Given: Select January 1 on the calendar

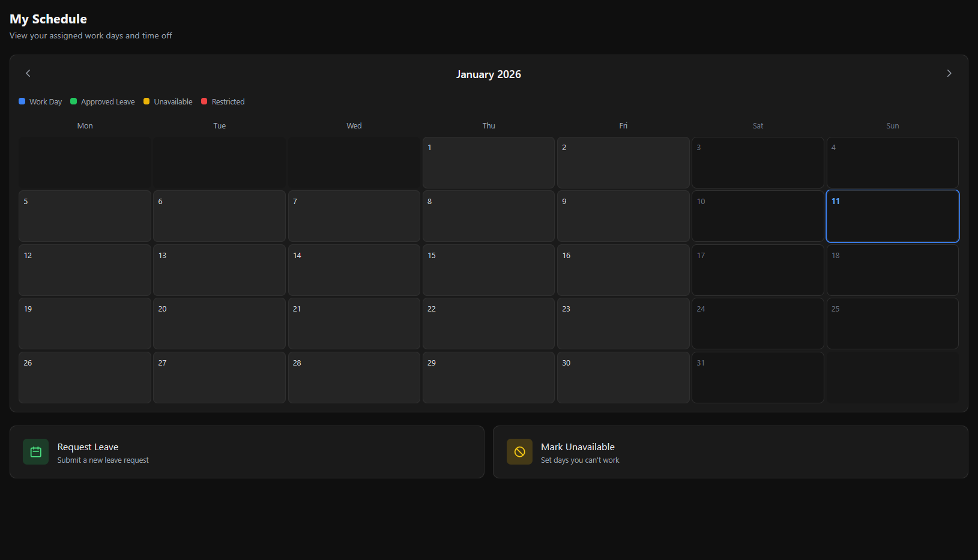Looking at the screenshot, I should pos(488,163).
